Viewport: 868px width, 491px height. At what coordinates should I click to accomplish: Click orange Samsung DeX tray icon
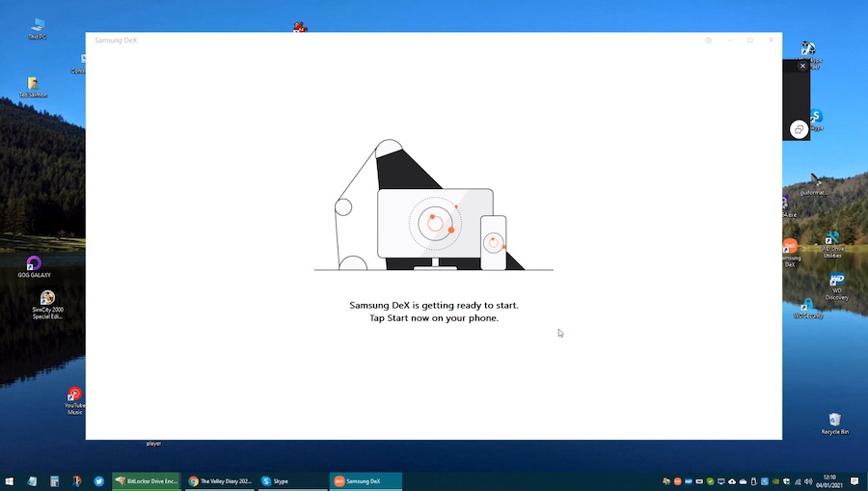pyautogui.click(x=678, y=481)
